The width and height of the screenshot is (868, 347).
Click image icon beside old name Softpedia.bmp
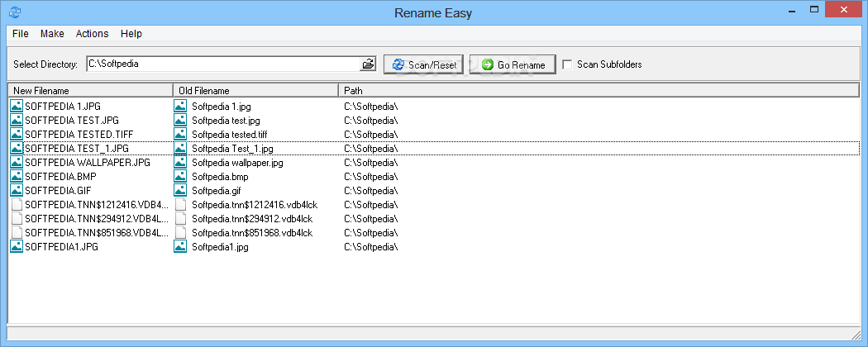180,176
